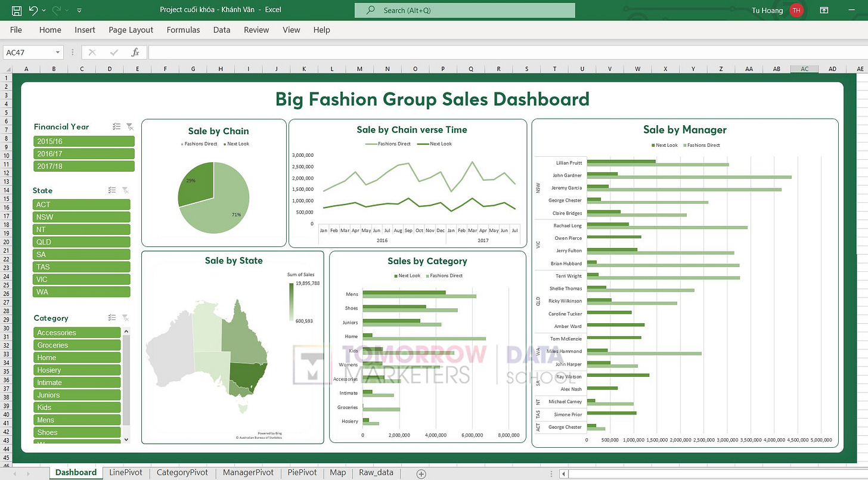Click the Save icon in title bar
The width and height of the screenshot is (868, 480).
pyautogui.click(x=17, y=10)
